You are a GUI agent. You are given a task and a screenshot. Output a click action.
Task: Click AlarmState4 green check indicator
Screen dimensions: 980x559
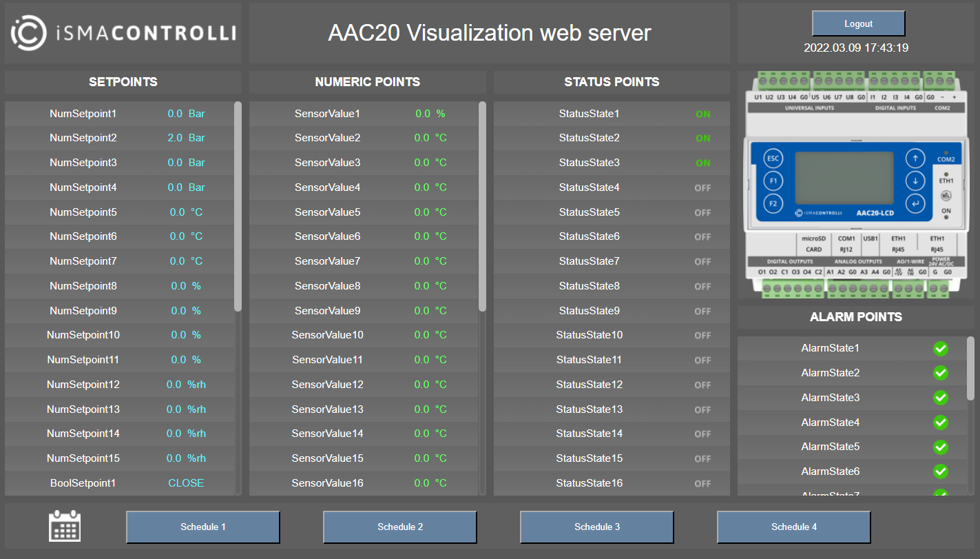pos(940,423)
